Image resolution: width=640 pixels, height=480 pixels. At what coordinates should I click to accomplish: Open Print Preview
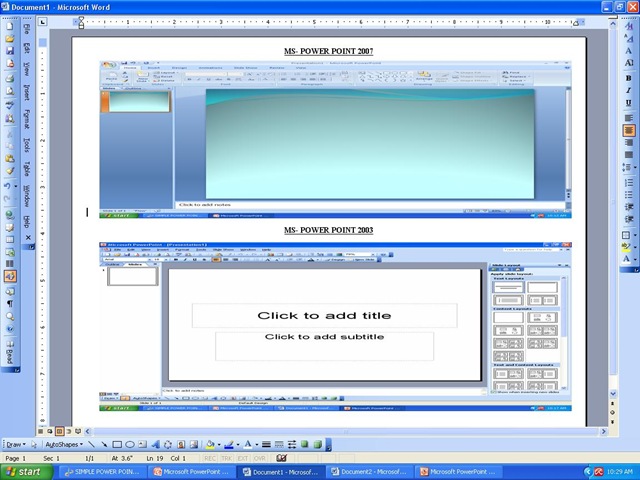point(9,91)
